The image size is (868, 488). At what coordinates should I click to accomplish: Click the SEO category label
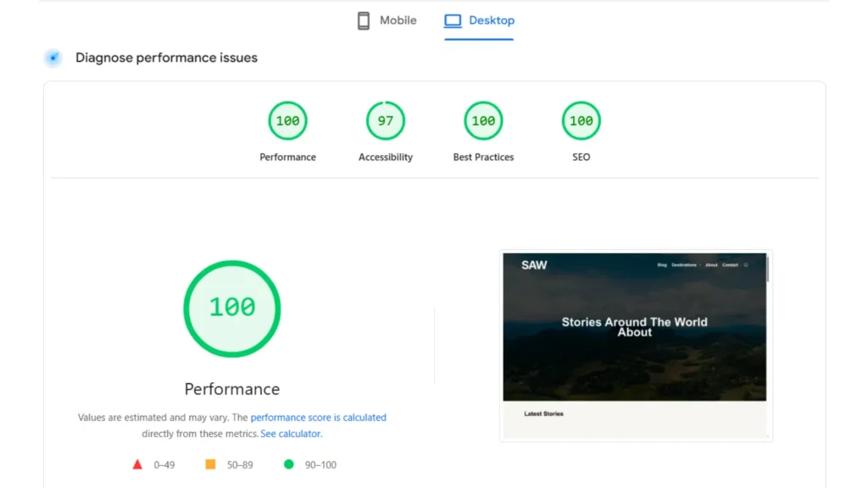[x=581, y=157]
